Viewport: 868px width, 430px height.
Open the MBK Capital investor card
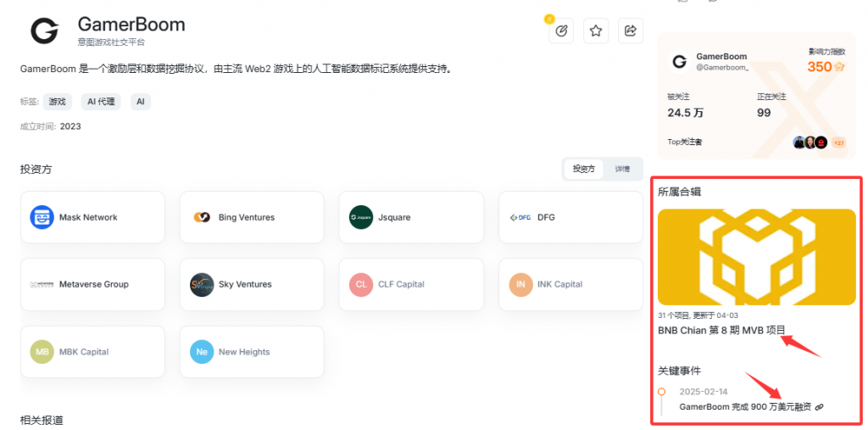click(92, 352)
